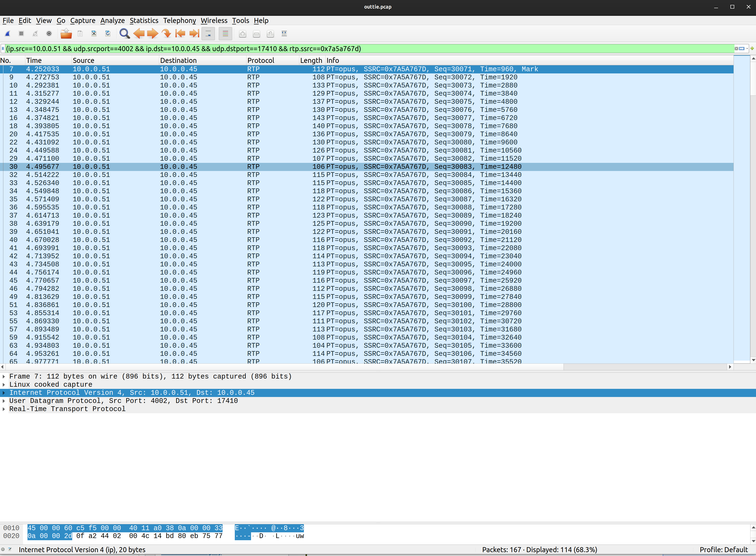Toggle packet list colorization
This screenshot has width=756, height=556.
[x=225, y=34]
